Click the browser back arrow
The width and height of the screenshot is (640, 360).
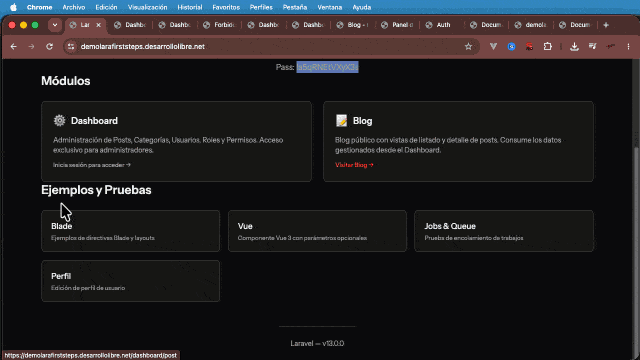pos(13,47)
